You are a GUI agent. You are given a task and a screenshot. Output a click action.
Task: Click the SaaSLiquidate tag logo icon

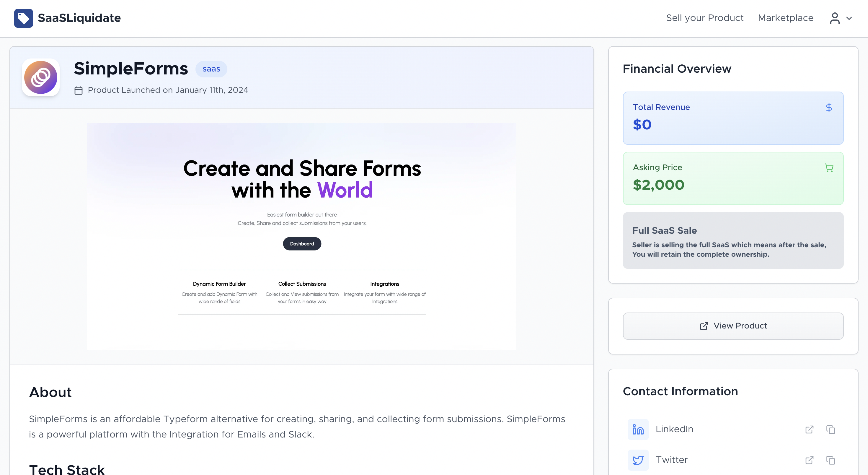[24, 18]
